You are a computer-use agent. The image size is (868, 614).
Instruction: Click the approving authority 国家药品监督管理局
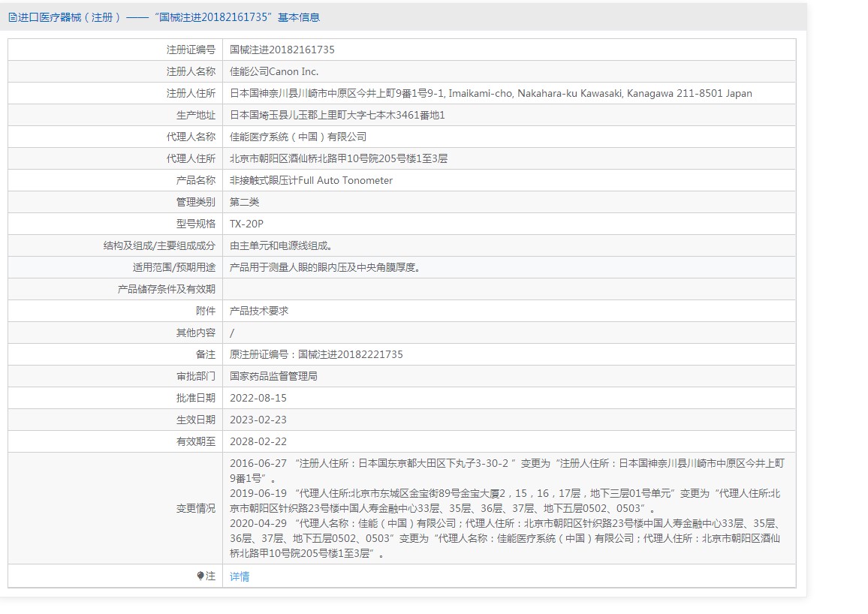point(273,376)
